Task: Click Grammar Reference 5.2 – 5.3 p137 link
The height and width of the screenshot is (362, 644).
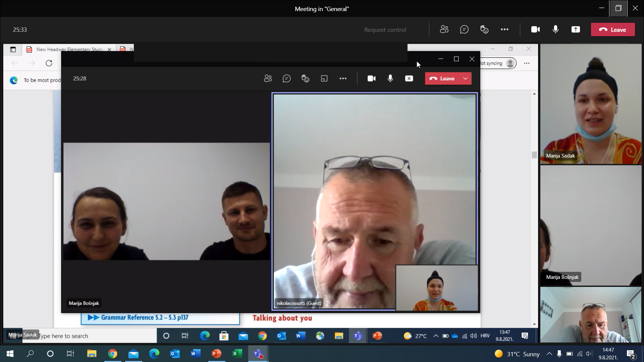Action: coord(144,317)
